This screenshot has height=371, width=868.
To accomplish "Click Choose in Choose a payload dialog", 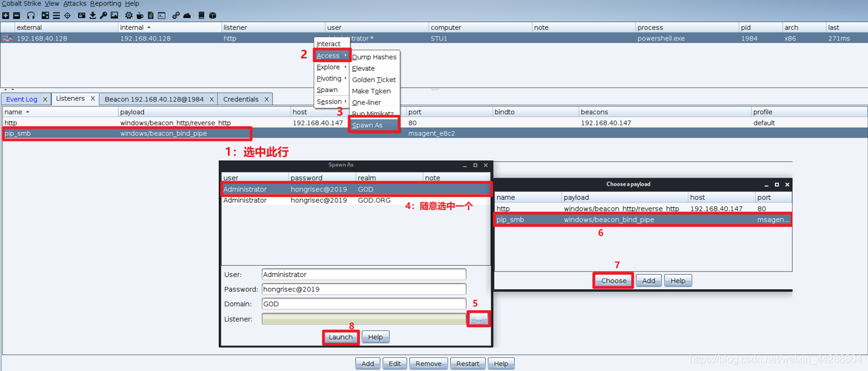I will point(614,280).
